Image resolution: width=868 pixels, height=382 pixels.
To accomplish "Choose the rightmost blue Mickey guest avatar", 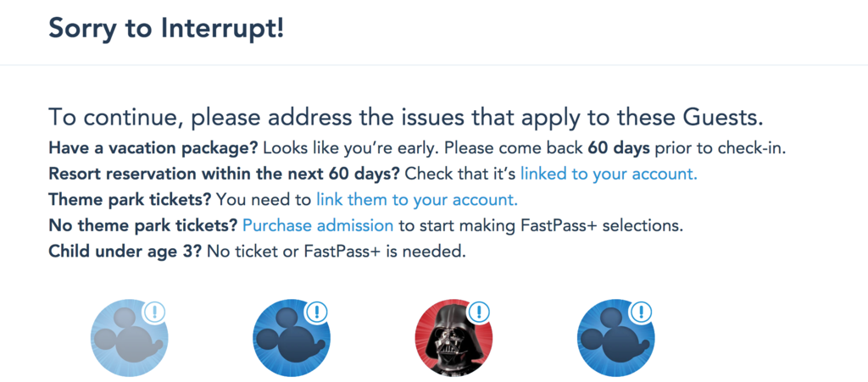I will pos(615,340).
